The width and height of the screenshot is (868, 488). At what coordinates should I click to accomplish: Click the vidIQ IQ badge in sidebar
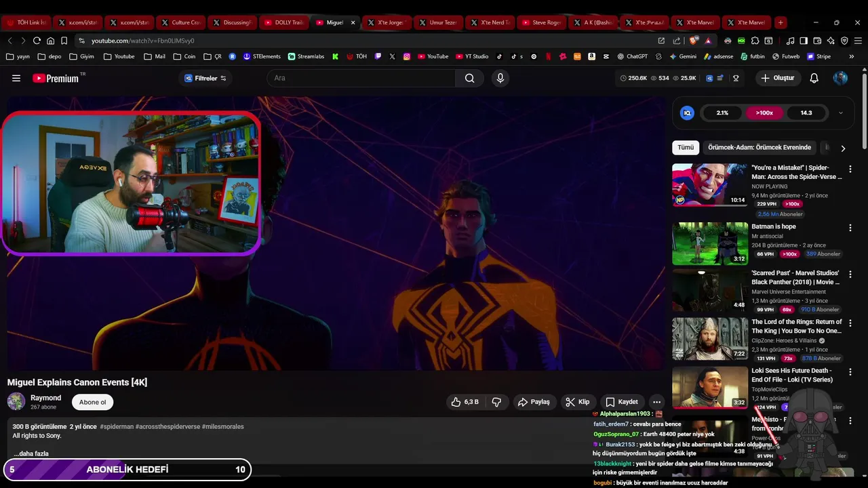tap(687, 113)
